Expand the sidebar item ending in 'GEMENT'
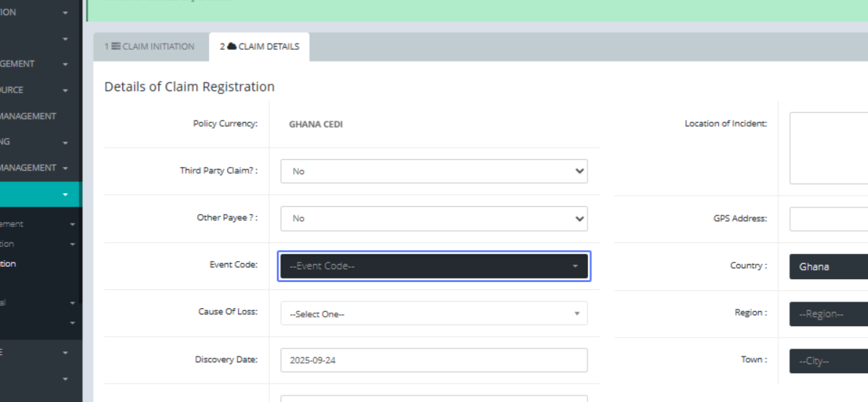The width and height of the screenshot is (868, 402). coord(65,64)
